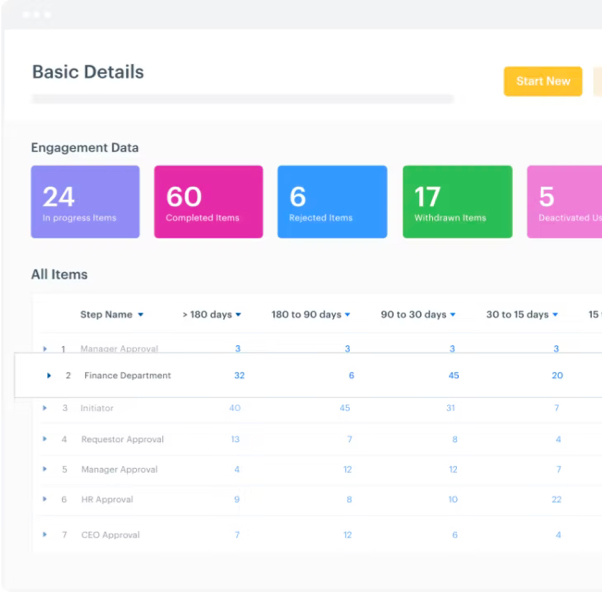Expand row 1 Manager Approval arrow

(x=45, y=349)
